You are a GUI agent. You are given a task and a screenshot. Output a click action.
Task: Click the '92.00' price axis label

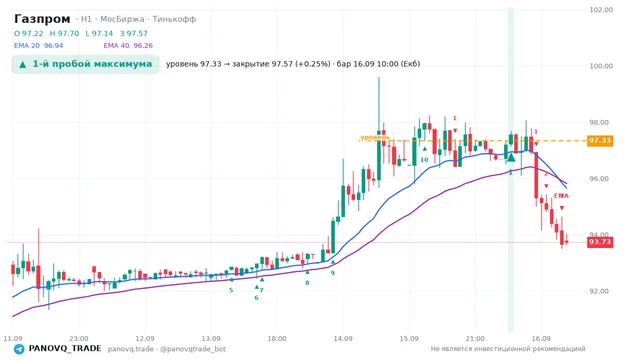[x=599, y=291]
